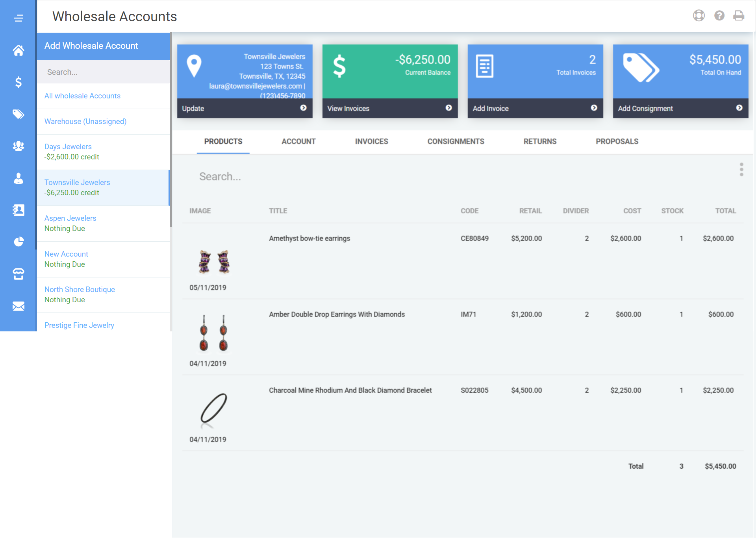Click the arrow icon next to Update

tap(303, 108)
